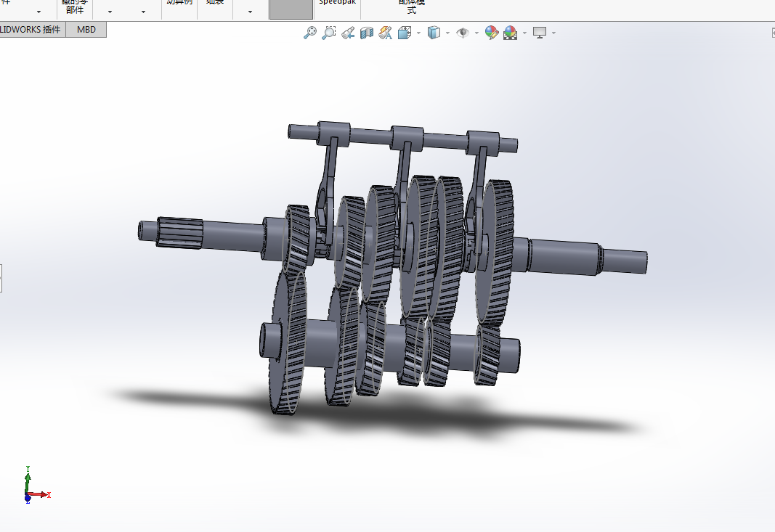Switch to the MBD tab

[86, 29]
